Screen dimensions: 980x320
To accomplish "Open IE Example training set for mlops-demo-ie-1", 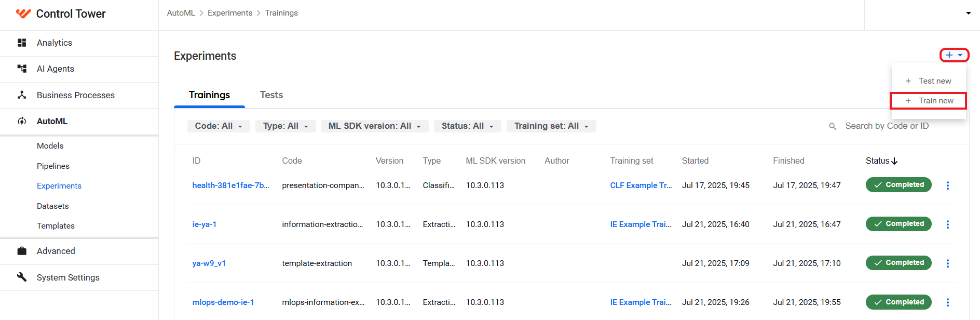I will click(x=641, y=302).
